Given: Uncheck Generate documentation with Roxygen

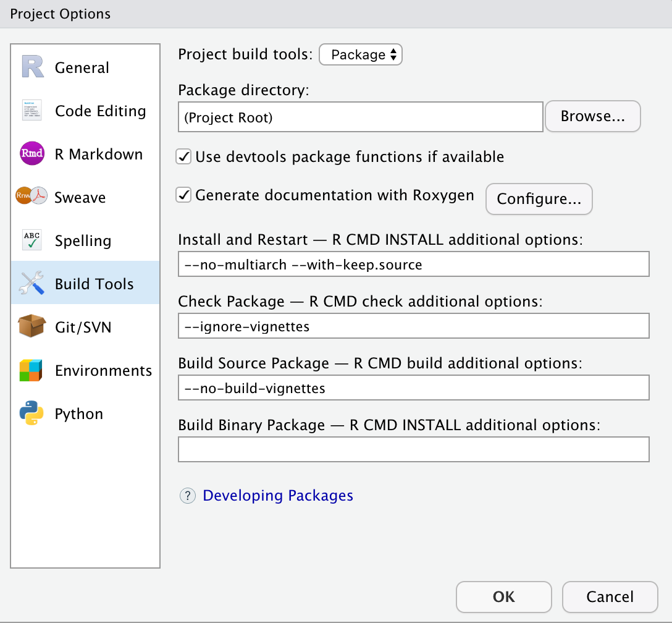Looking at the screenshot, I should pos(184,196).
